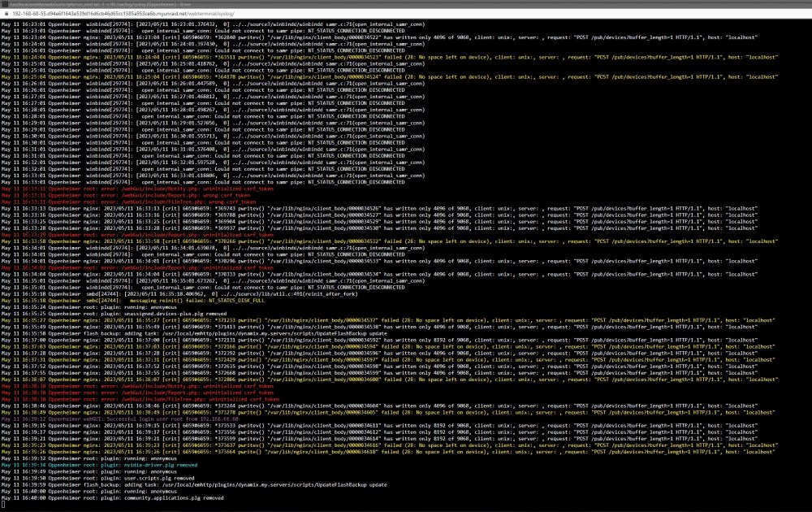Click the 'Successful login user root' webGUI line

(120, 419)
